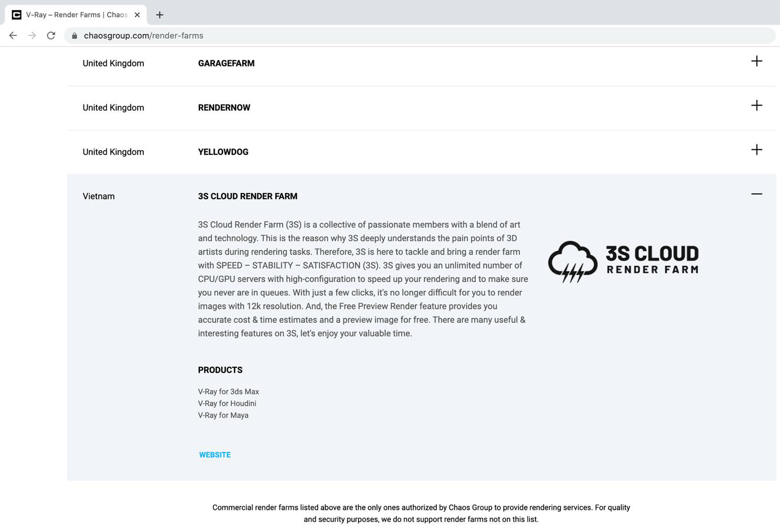The image size is (780, 532).
Task: Reload the render farms page
Action: click(51, 36)
